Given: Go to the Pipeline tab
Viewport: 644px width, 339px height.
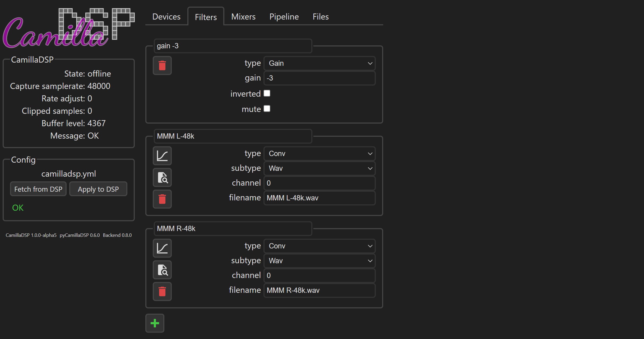Looking at the screenshot, I should (x=284, y=17).
